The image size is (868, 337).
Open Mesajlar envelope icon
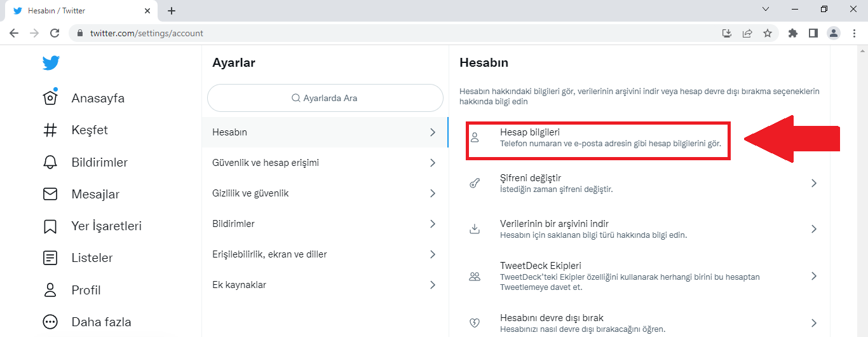(50, 194)
